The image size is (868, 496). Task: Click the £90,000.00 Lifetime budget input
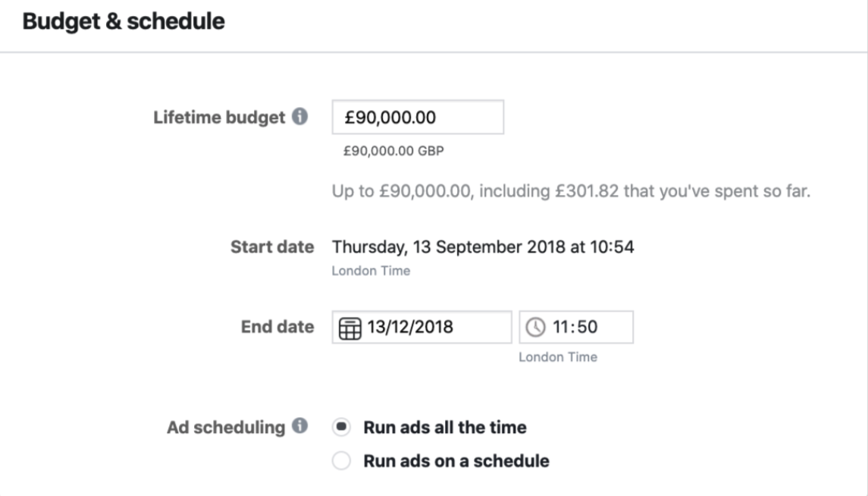click(418, 118)
